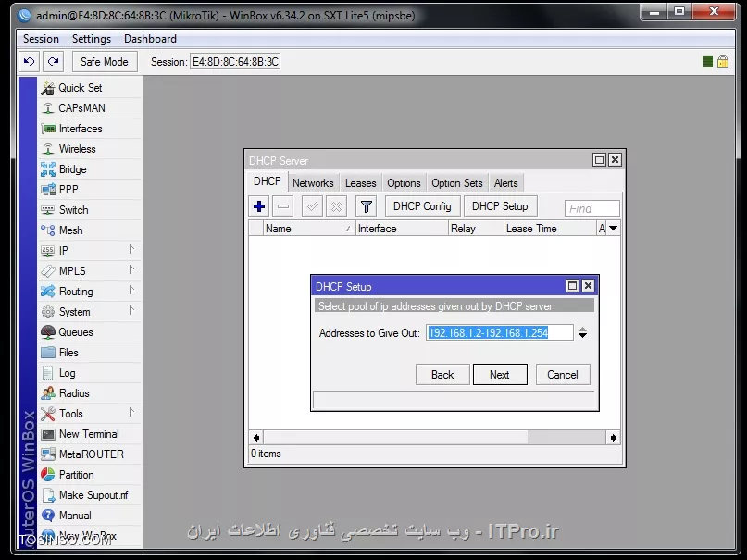Add a new DHCP server with plus icon
Screen dimensions: 747x560
[259, 206]
